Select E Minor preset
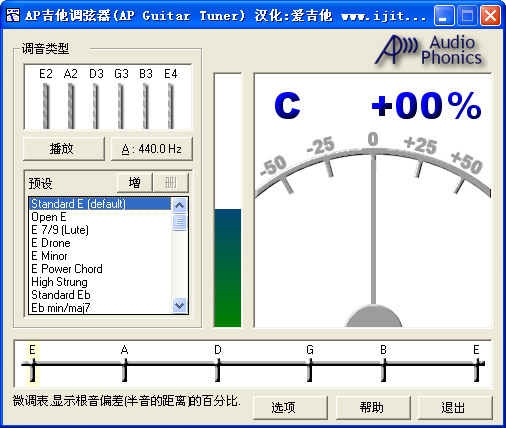 100,256
